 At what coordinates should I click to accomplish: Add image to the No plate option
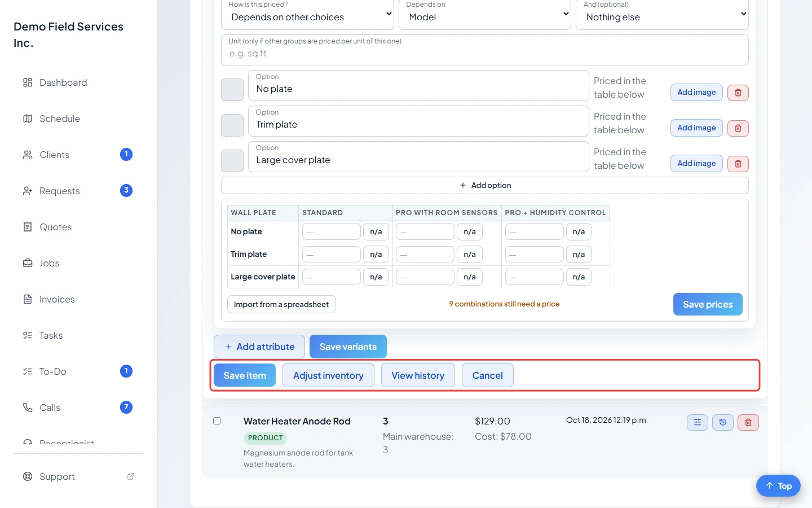(696, 93)
